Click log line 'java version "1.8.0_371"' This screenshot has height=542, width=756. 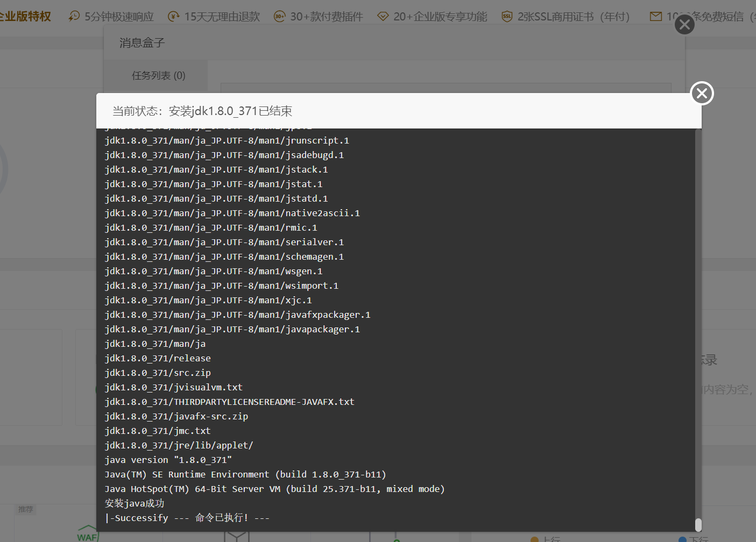pos(168,460)
